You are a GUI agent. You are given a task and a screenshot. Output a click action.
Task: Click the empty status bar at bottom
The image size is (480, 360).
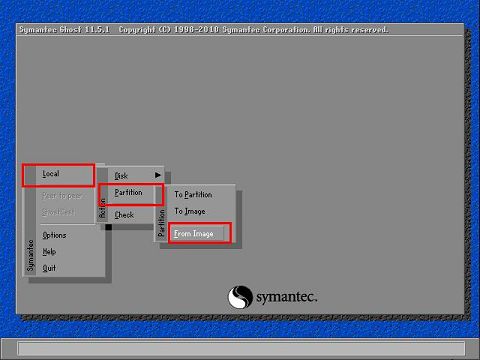(241, 349)
